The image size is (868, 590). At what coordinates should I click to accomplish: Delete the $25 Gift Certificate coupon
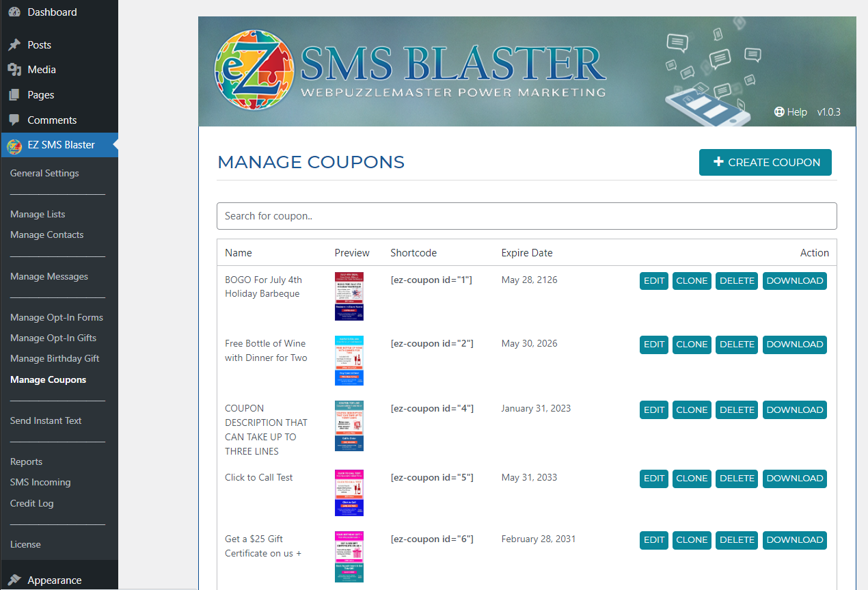click(737, 540)
